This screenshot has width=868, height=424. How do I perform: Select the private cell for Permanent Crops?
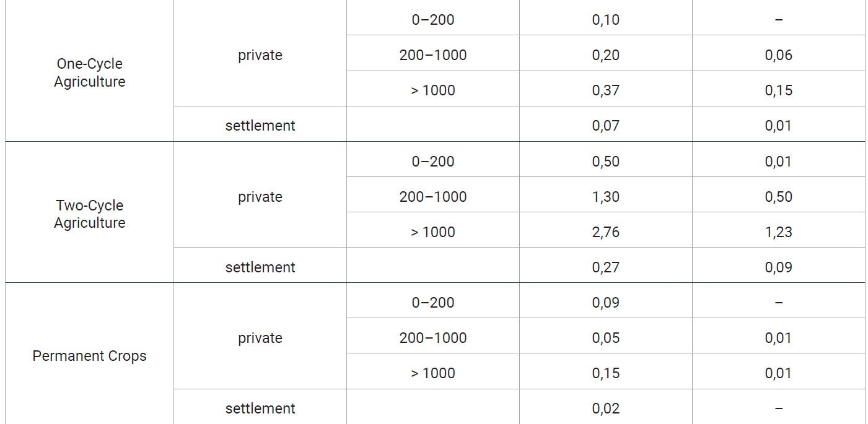pyautogui.click(x=260, y=338)
